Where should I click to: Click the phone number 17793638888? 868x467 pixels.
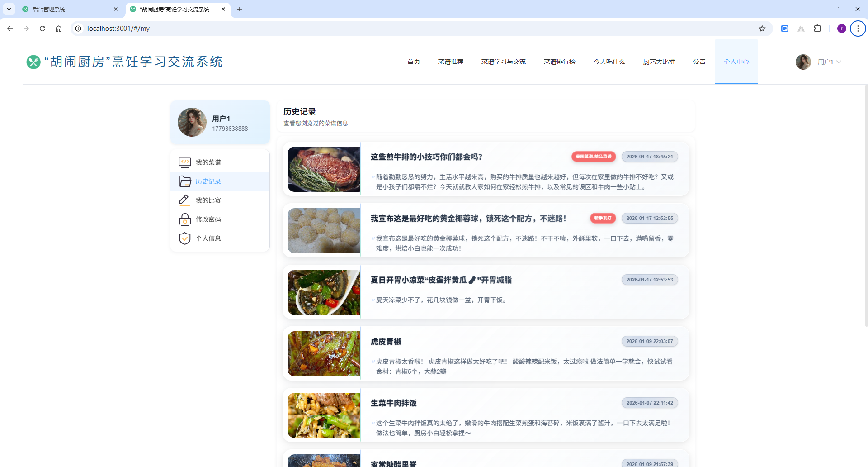coord(230,129)
